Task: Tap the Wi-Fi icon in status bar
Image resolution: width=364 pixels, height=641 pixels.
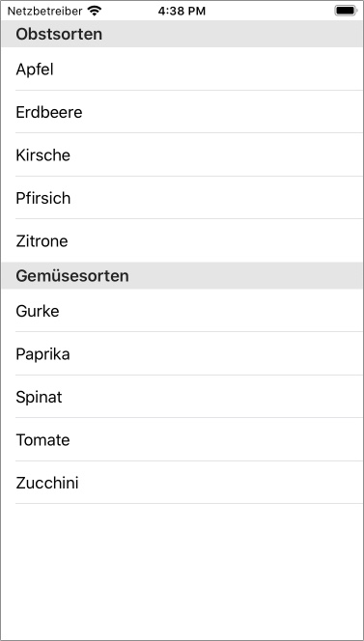Action: point(95,11)
